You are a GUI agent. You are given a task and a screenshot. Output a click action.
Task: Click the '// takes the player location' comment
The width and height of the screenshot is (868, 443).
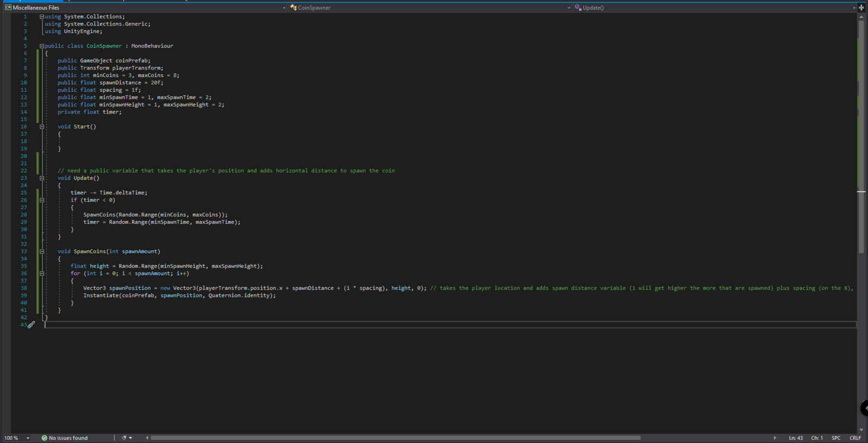pyautogui.click(x=642, y=288)
